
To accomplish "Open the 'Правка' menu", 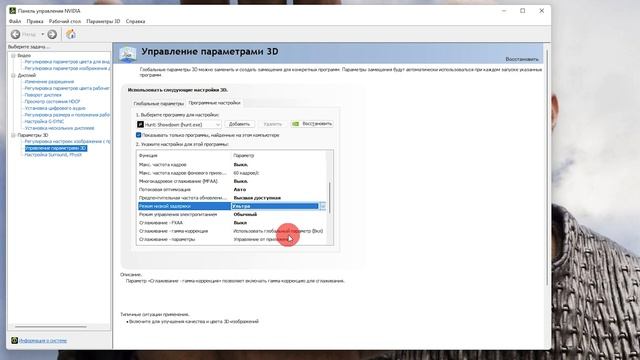I will (35, 21).
